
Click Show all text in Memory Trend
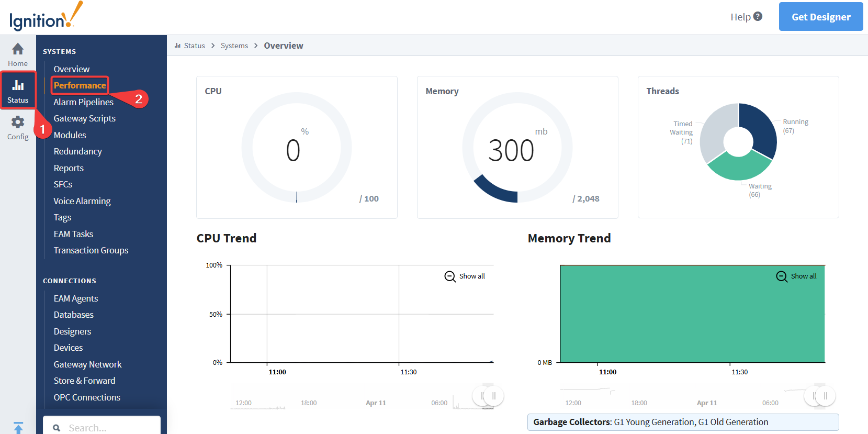pos(804,276)
